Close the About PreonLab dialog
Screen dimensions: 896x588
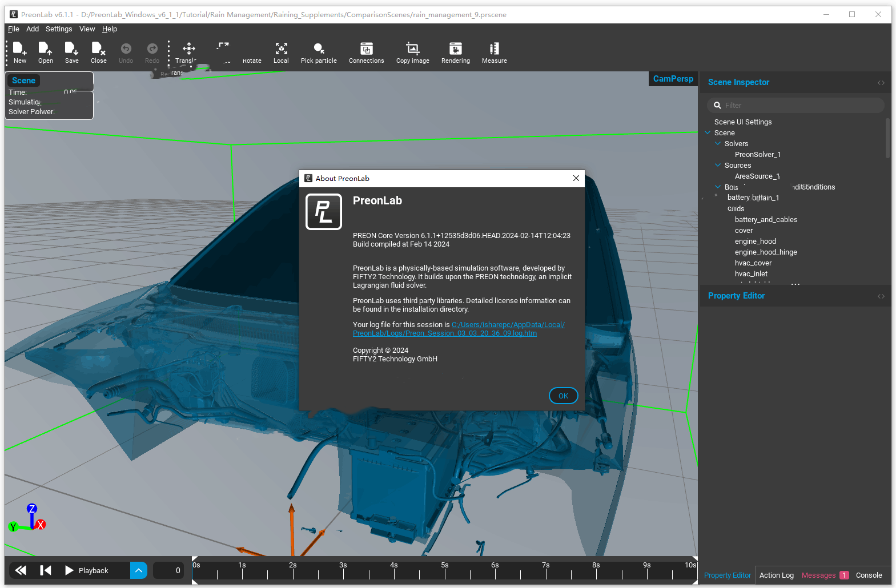click(576, 178)
